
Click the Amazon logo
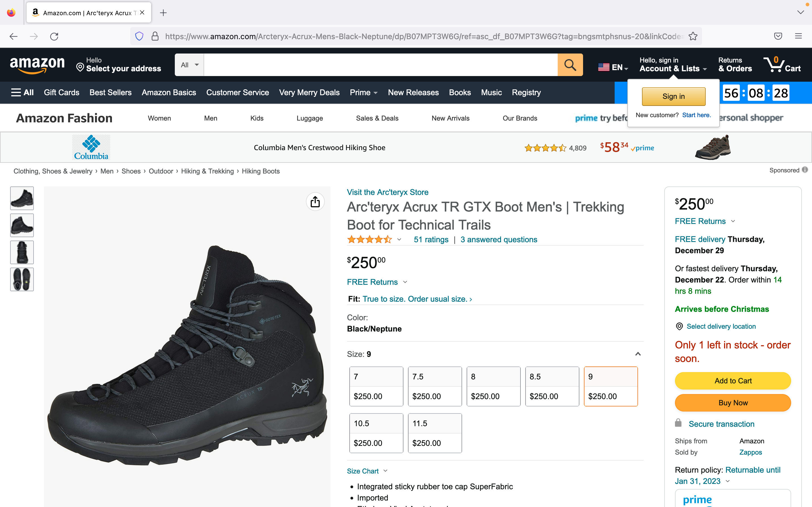(37, 65)
